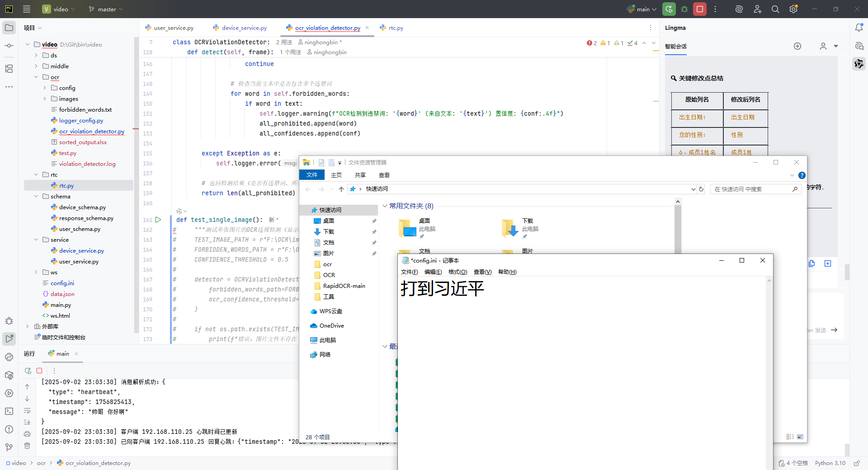This screenshot has width=868, height=470.
Task: Switch to the device_service.py editor tab
Action: pyautogui.click(x=244, y=28)
